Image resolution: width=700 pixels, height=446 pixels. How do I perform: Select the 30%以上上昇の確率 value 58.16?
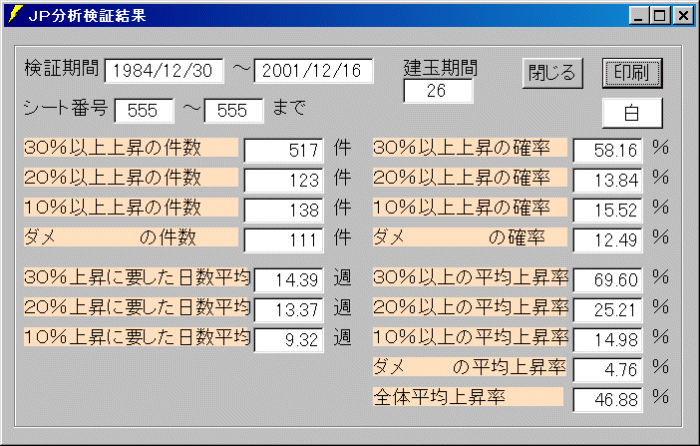608,150
